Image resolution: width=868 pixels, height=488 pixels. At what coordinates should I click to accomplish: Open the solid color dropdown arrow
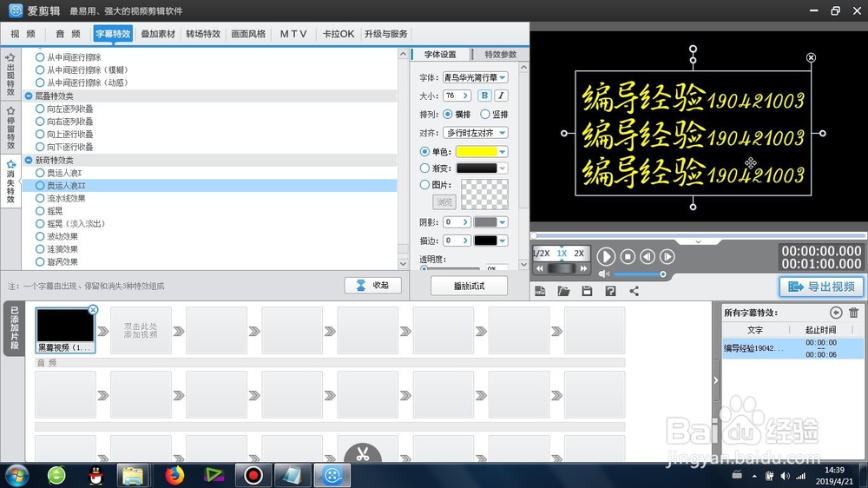pos(502,151)
